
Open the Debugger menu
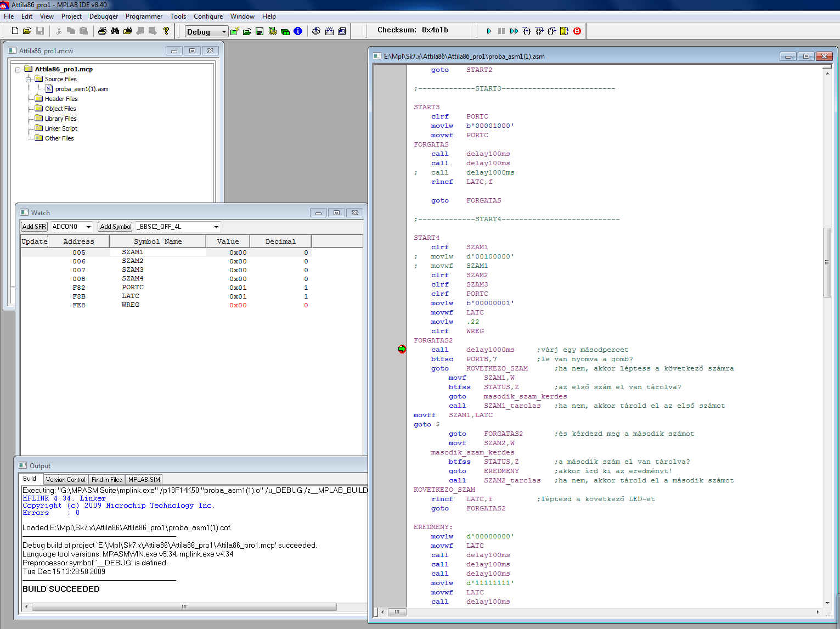click(104, 16)
